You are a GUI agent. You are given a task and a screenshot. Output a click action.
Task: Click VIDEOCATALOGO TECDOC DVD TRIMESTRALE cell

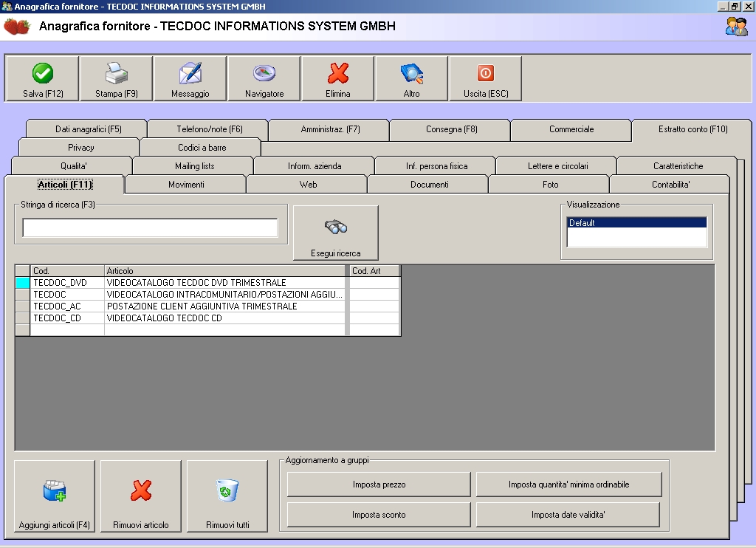click(224, 283)
